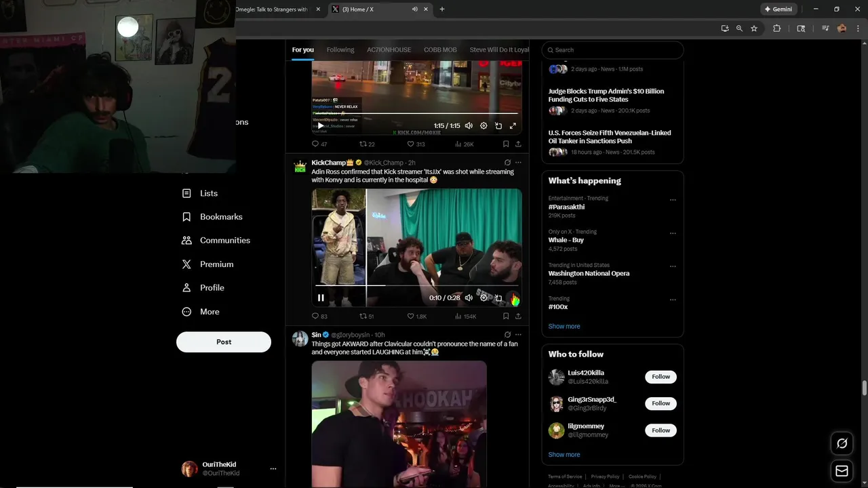Click the Grok icon on Sin's post

507,335
